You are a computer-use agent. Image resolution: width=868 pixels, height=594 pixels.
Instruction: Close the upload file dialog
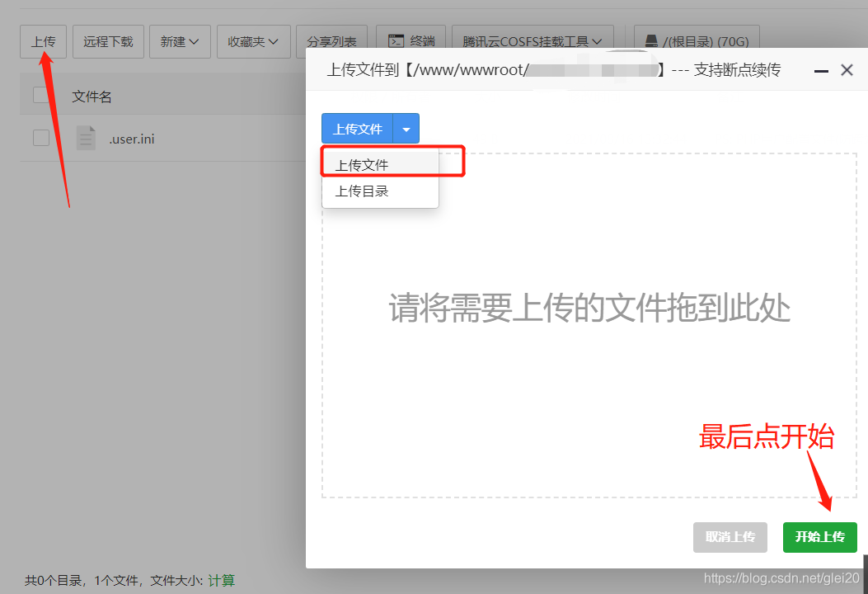[x=847, y=71]
